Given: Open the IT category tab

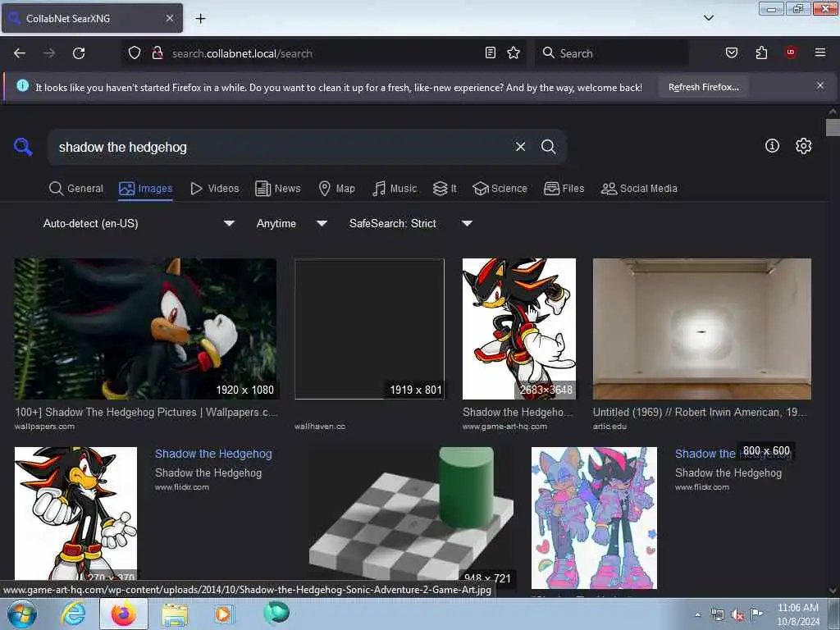Looking at the screenshot, I should (445, 189).
